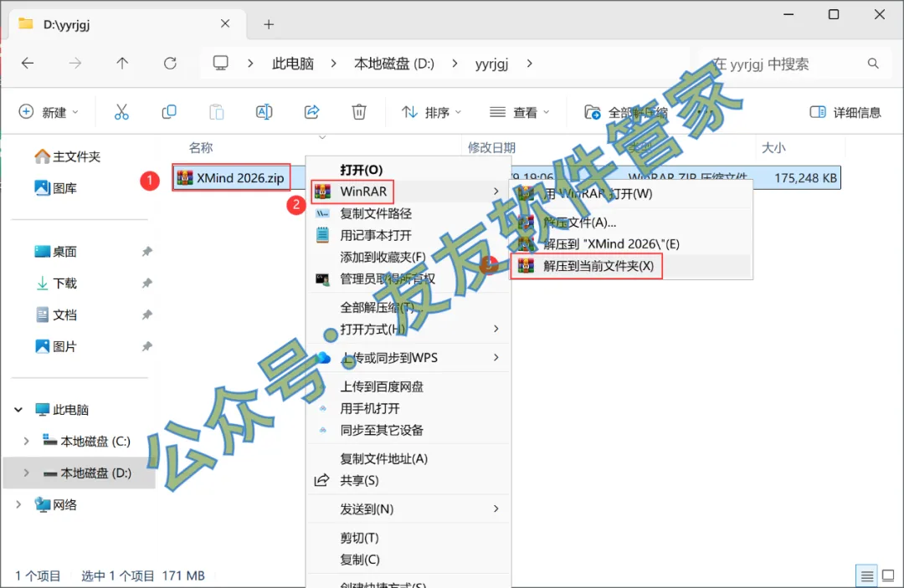Click the Rename icon in toolbar

pyautogui.click(x=264, y=112)
